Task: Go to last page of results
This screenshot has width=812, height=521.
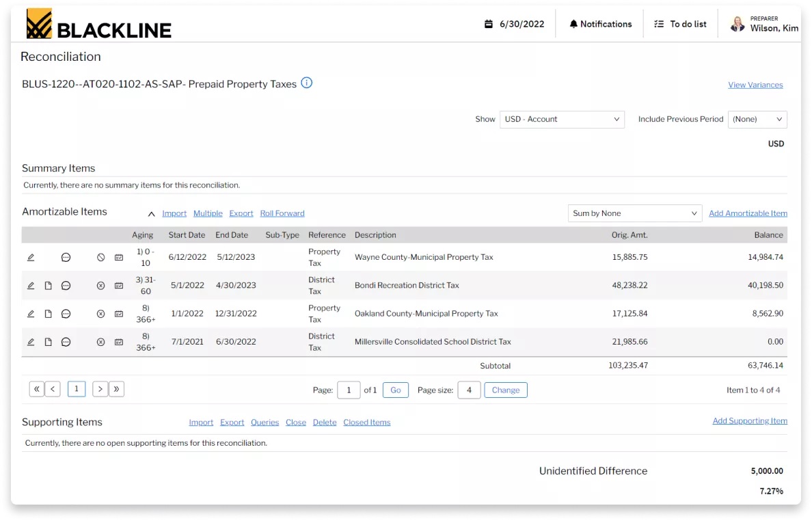Action: click(x=116, y=389)
